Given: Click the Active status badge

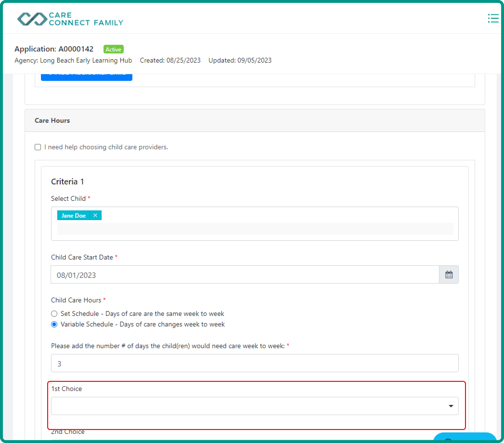Looking at the screenshot, I should (113, 49).
